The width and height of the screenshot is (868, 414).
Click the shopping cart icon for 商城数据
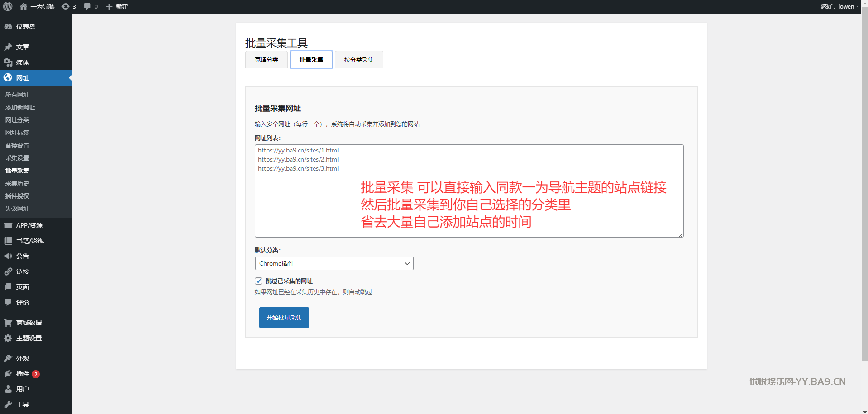coord(8,323)
